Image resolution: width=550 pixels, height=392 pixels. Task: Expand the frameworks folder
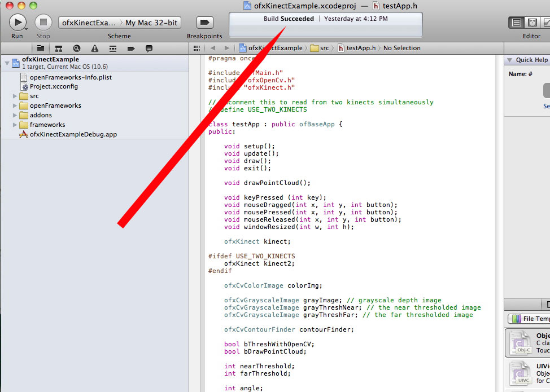[x=15, y=125]
